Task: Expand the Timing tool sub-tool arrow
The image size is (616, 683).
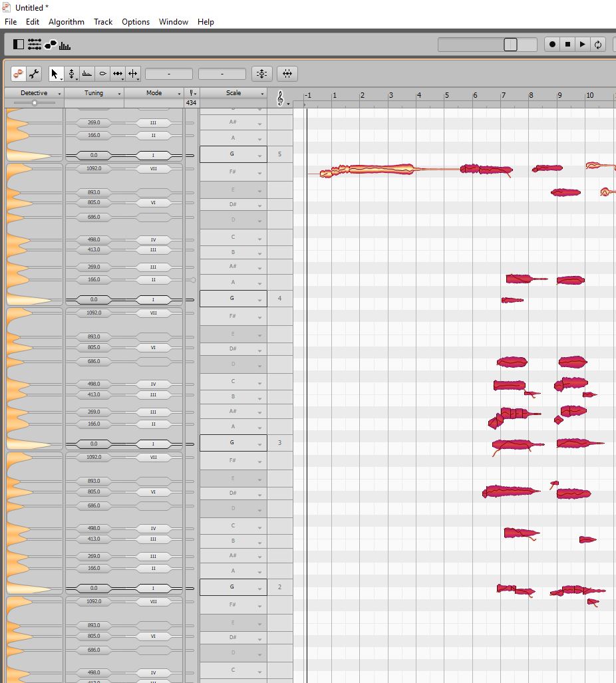Action: tap(123, 79)
